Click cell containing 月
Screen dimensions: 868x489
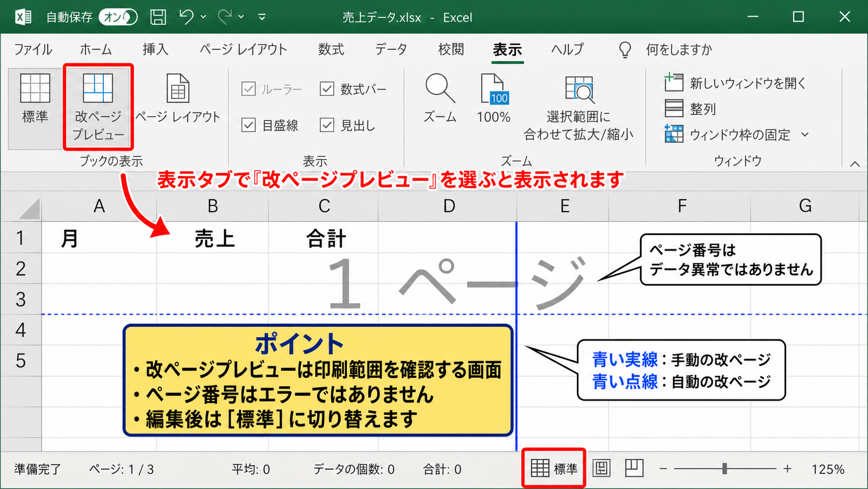coord(99,238)
